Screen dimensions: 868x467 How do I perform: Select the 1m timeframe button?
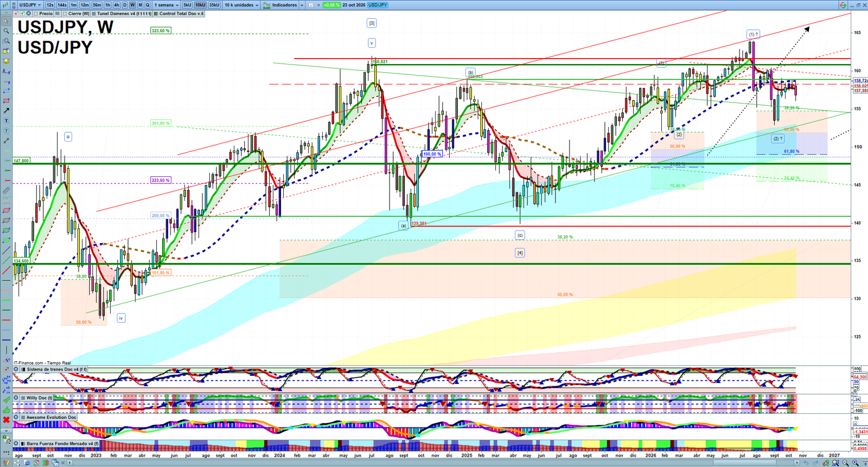coord(74,5)
